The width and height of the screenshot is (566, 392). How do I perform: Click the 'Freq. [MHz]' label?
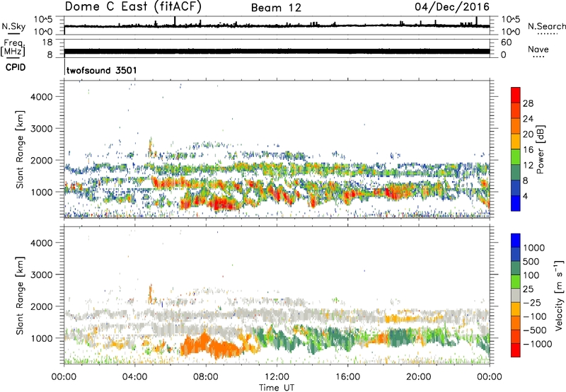[x=13, y=47]
